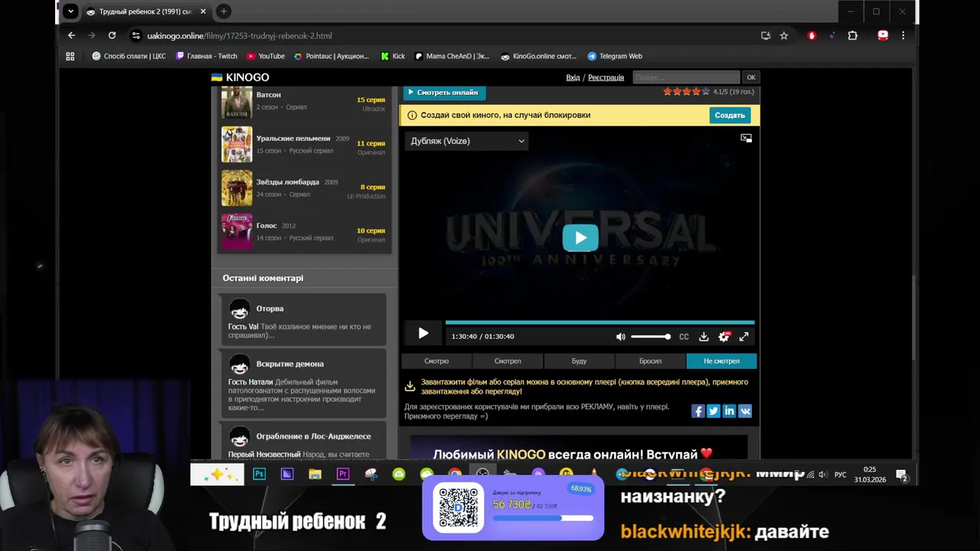The image size is (980, 551).
Task: Toggle picture-in-picture at the player corner
Action: (x=746, y=139)
